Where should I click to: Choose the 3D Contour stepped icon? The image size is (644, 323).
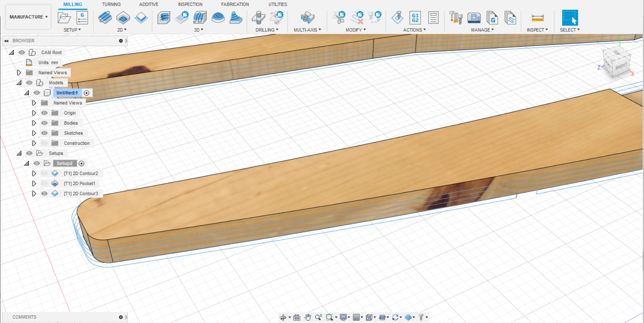pos(236,17)
